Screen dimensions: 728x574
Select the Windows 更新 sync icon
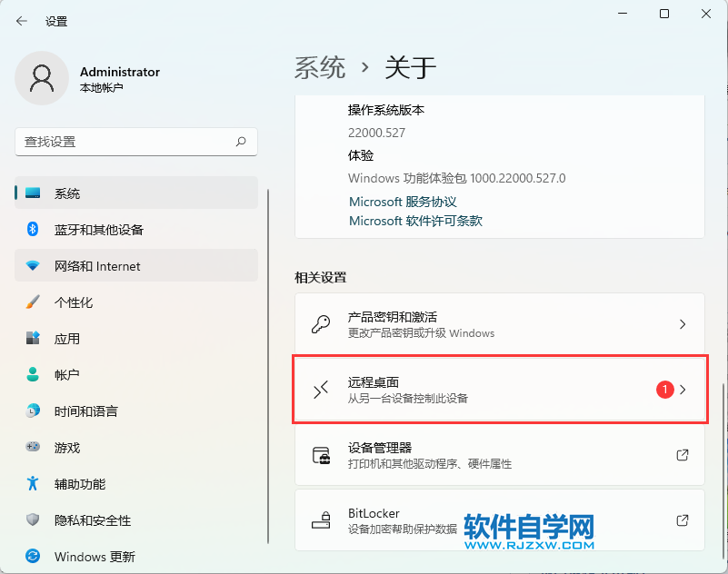(x=32, y=557)
